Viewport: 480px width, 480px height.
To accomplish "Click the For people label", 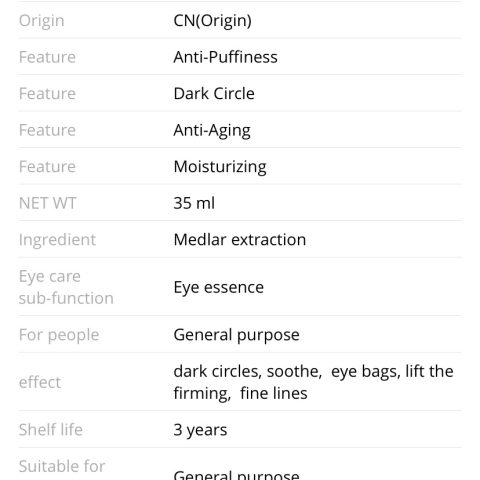I will (x=59, y=335).
